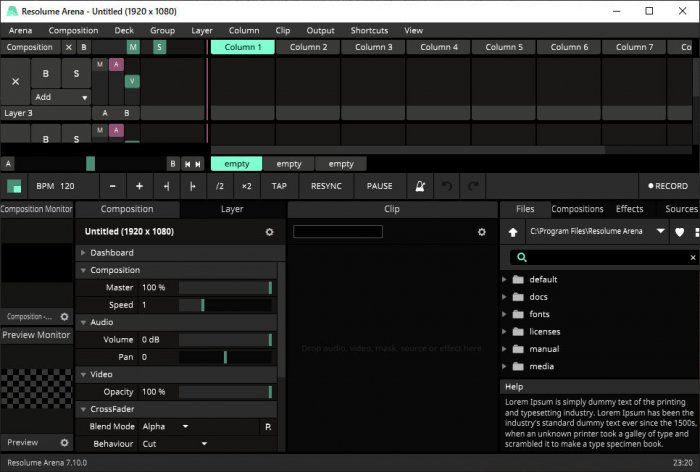
Task: Click the undo arrow icon
Action: (x=449, y=186)
